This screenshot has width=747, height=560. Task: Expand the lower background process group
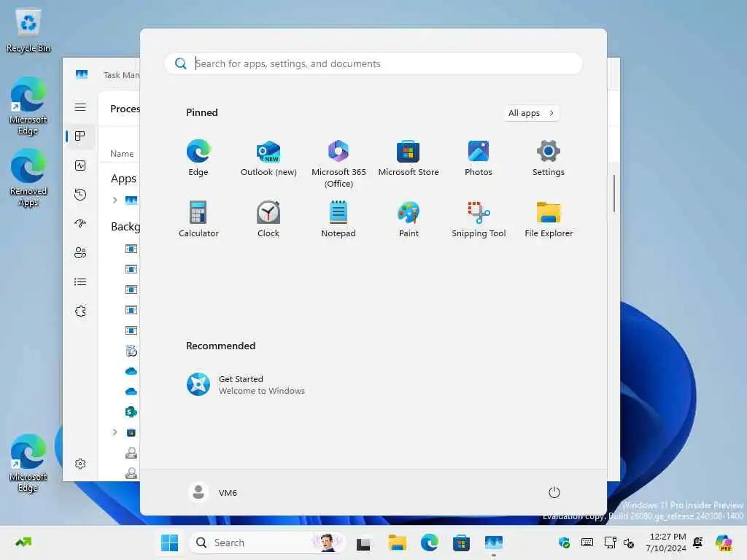pyautogui.click(x=115, y=432)
